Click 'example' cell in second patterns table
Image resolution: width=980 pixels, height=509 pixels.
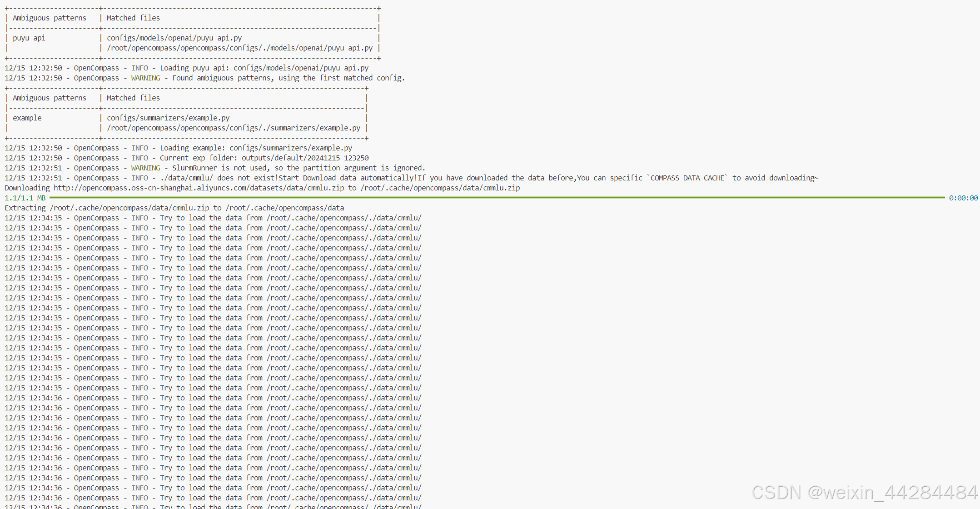click(x=27, y=118)
